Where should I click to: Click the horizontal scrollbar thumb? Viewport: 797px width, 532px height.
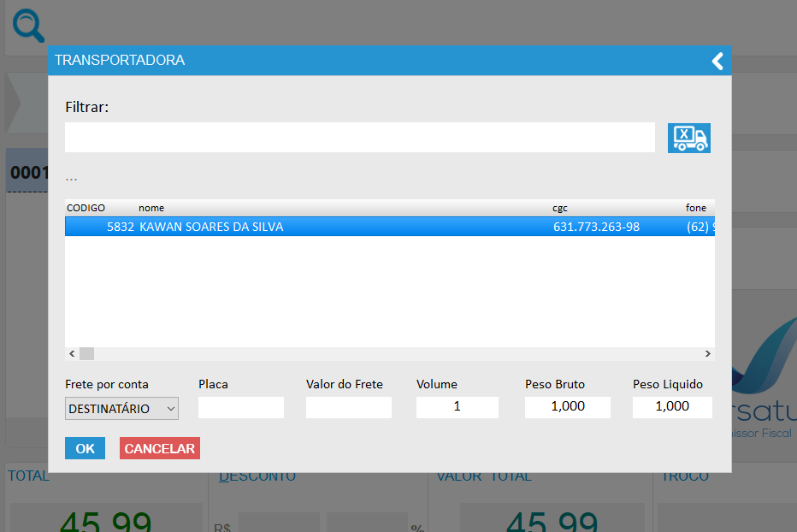pos(86,353)
